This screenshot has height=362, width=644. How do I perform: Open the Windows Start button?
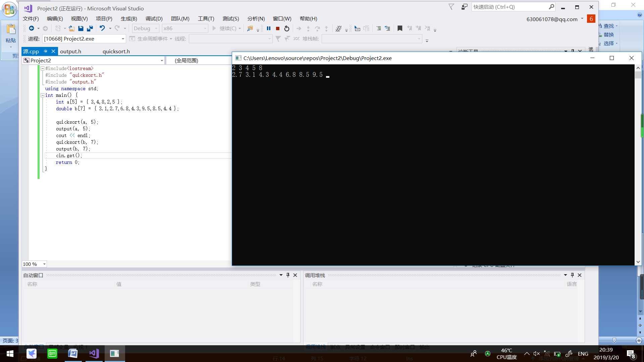pos(10,354)
